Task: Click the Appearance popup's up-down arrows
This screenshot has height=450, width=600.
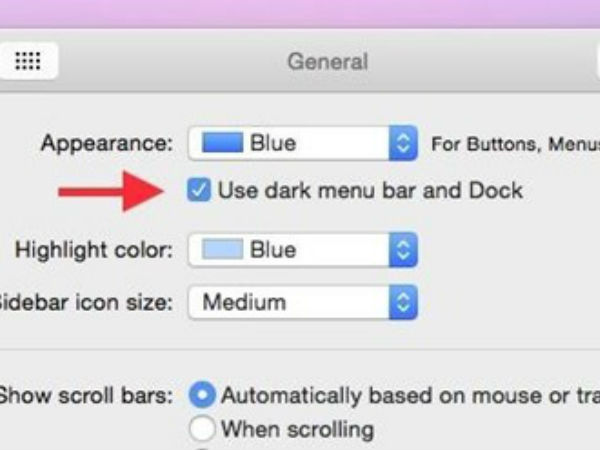Action: (403, 143)
